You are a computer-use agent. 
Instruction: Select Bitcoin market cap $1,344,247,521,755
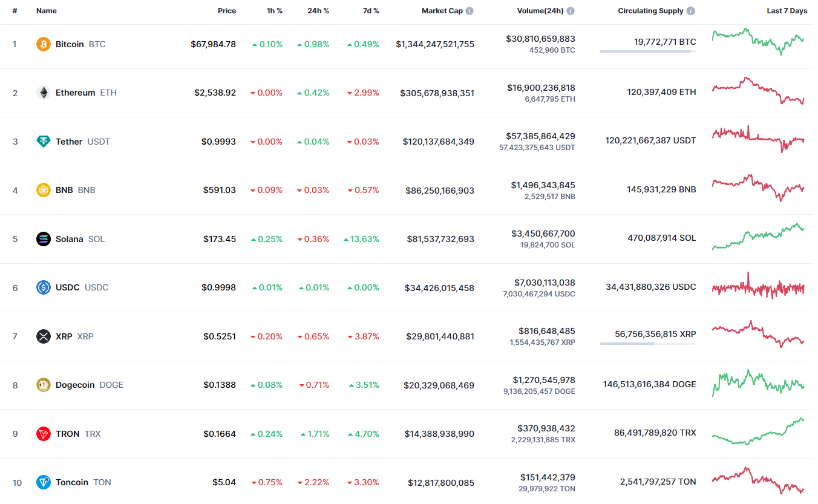(x=435, y=44)
